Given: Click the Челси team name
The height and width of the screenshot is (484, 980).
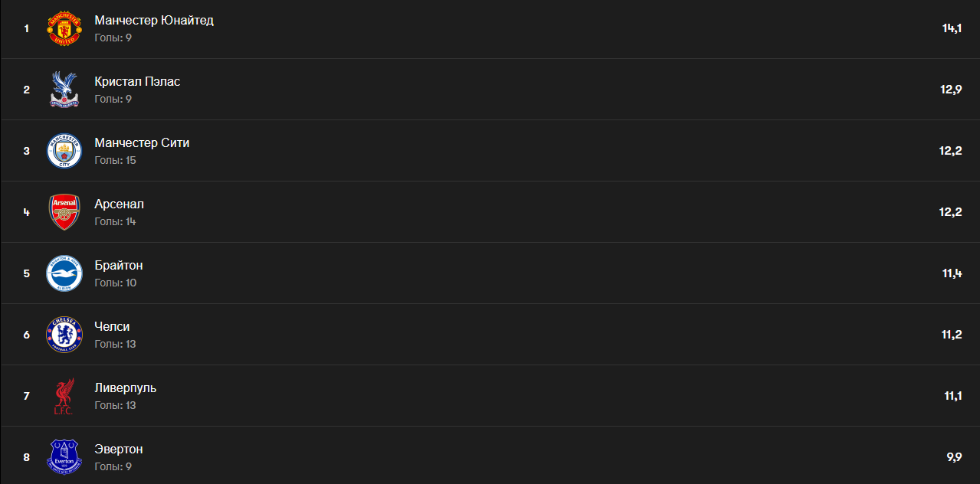Looking at the screenshot, I should tap(112, 327).
